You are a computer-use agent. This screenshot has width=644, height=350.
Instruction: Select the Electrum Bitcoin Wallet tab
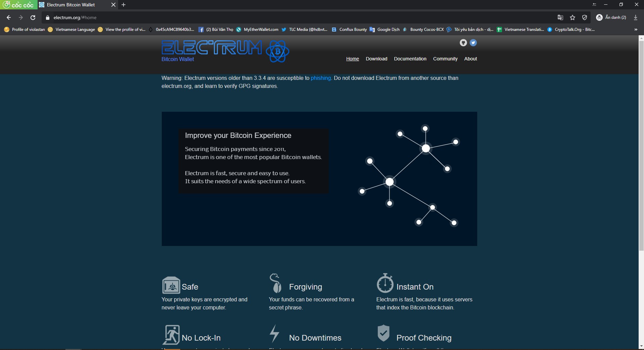77,5
